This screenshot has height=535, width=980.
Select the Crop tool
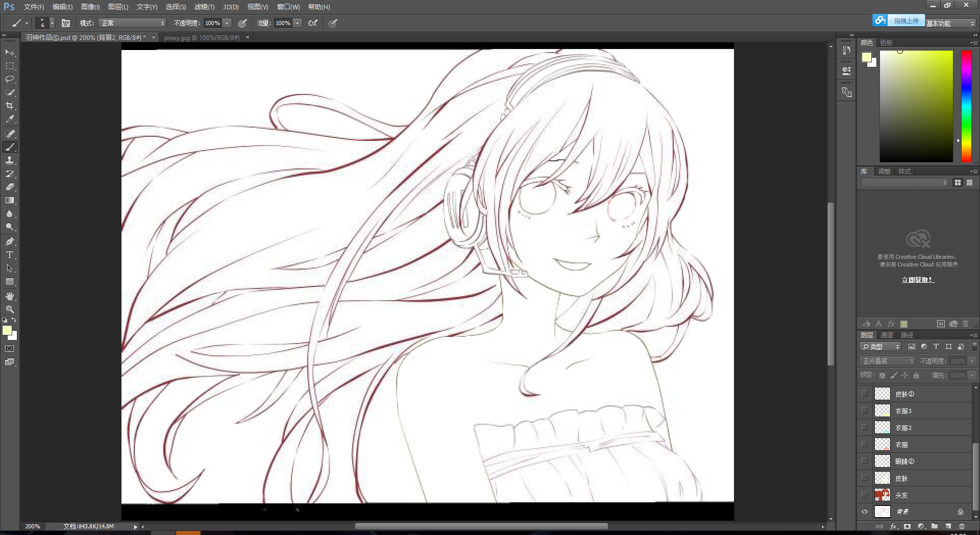pyautogui.click(x=10, y=106)
